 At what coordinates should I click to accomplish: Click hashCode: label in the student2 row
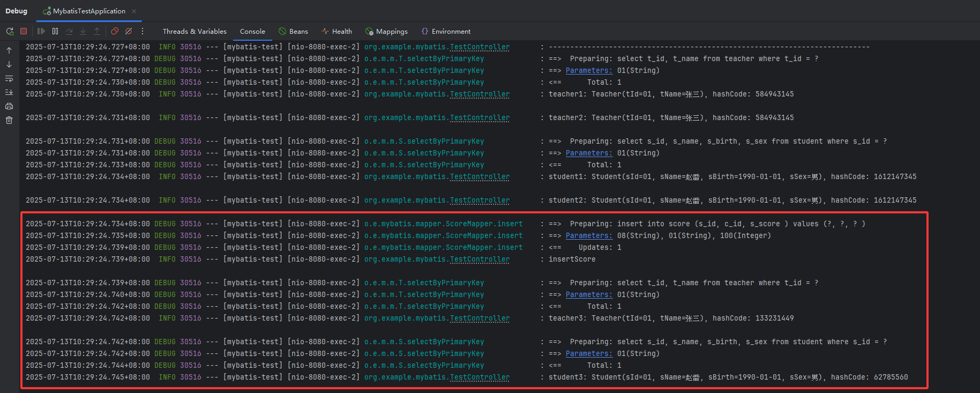850,200
